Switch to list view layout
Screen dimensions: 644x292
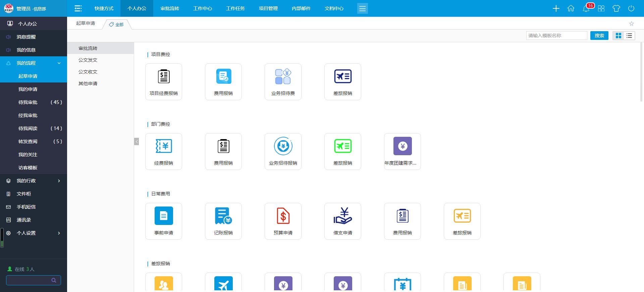[x=629, y=36]
